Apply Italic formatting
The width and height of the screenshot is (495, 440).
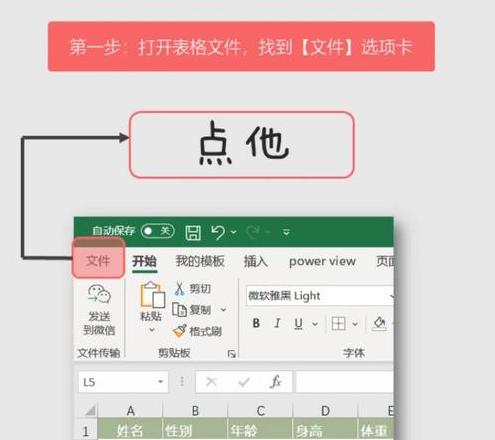(x=277, y=323)
